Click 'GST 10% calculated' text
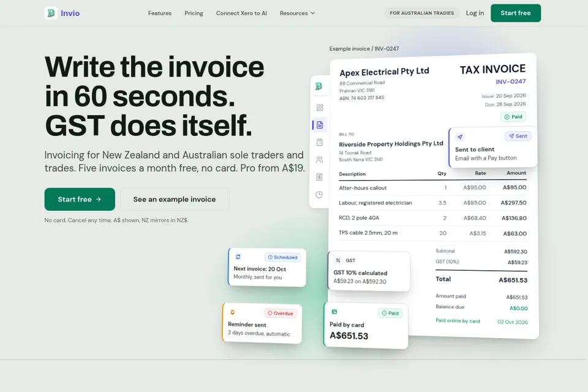The height and width of the screenshot is (392, 588). pyautogui.click(x=360, y=273)
